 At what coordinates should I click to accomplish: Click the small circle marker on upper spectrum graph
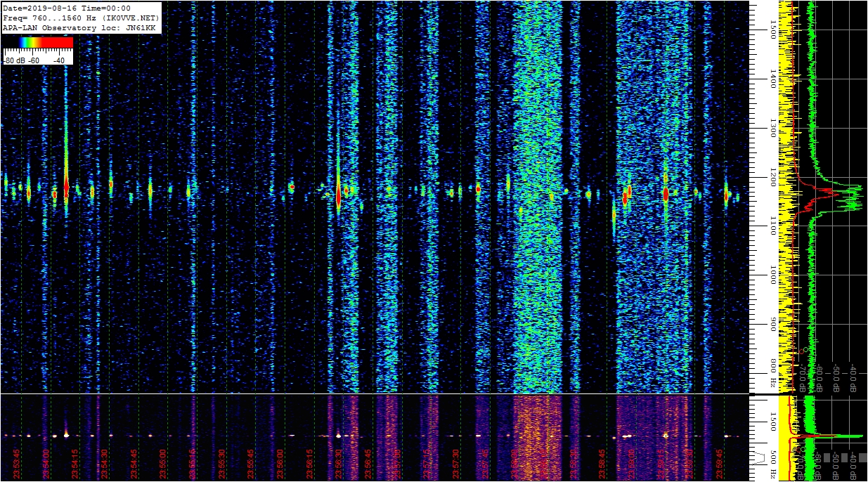click(805, 349)
